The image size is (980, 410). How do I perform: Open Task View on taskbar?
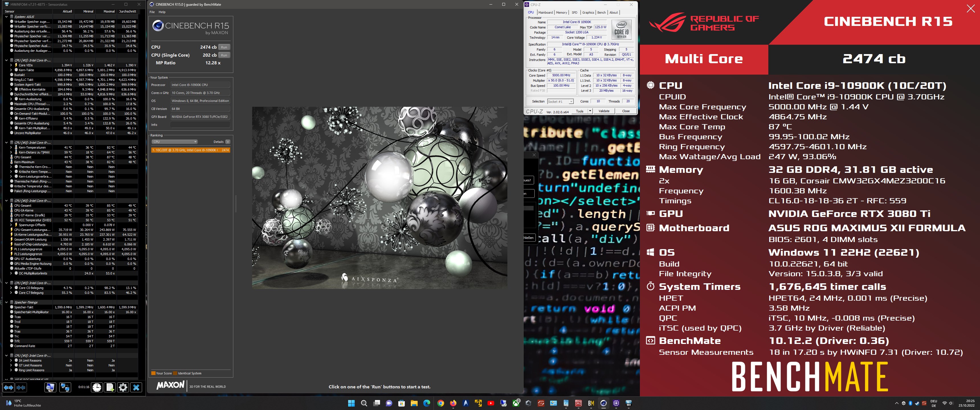(377, 403)
